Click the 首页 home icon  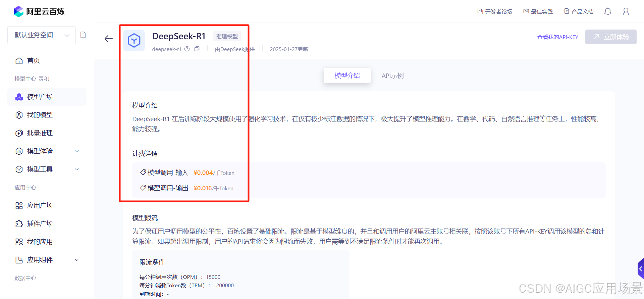tap(19, 61)
